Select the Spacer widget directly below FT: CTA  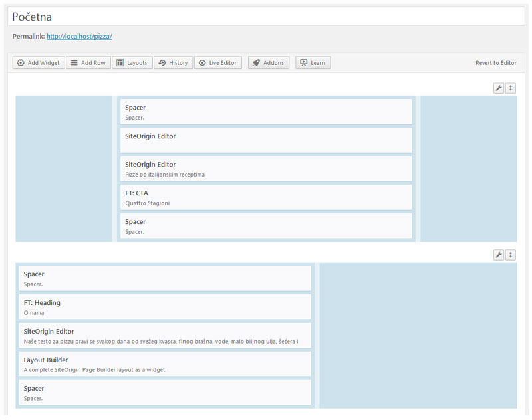tap(266, 226)
